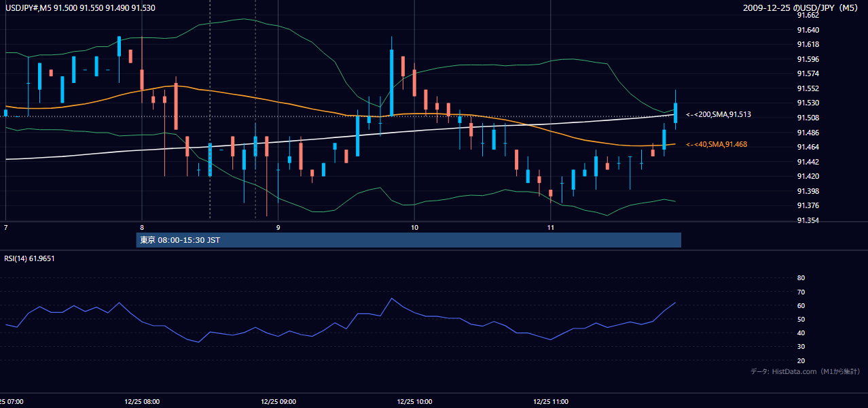The image size is (868, 408).
Task: Click price axis value 91.354
Action: click(808, 220)
